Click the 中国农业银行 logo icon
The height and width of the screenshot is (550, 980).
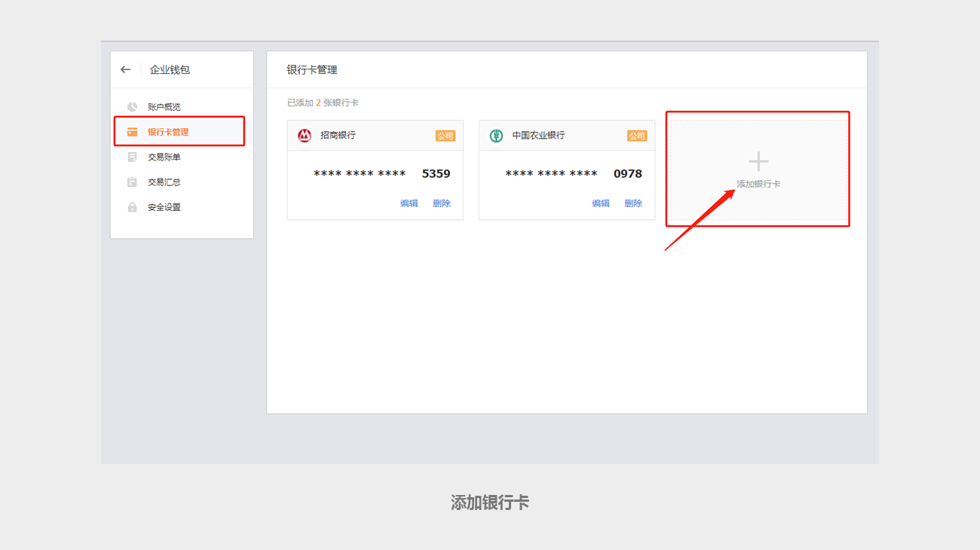point(496,136)
